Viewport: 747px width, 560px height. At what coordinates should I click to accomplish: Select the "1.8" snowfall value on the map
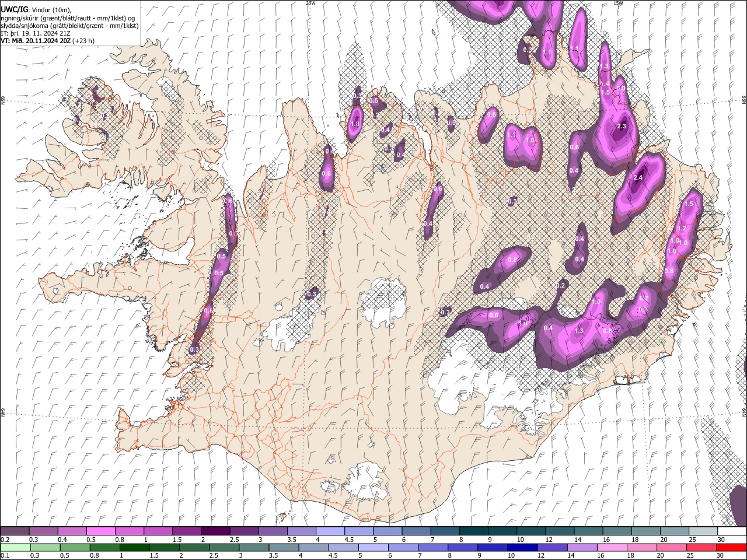355,124
